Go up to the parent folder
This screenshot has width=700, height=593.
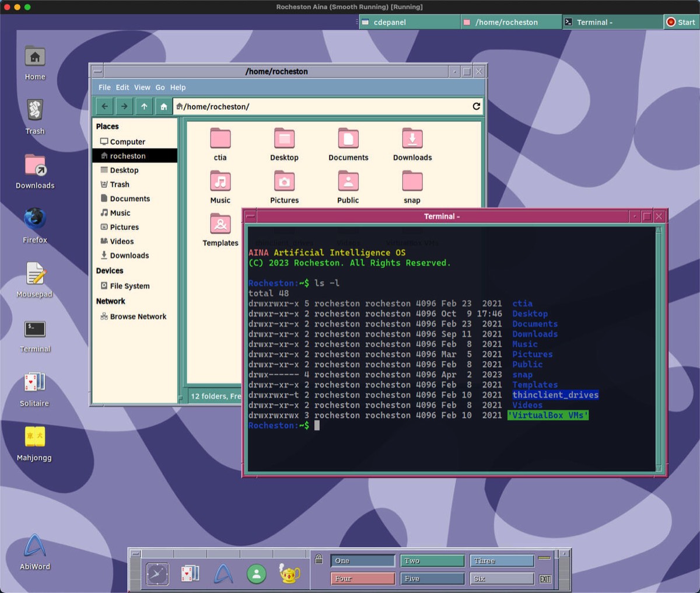coord(144,106)
